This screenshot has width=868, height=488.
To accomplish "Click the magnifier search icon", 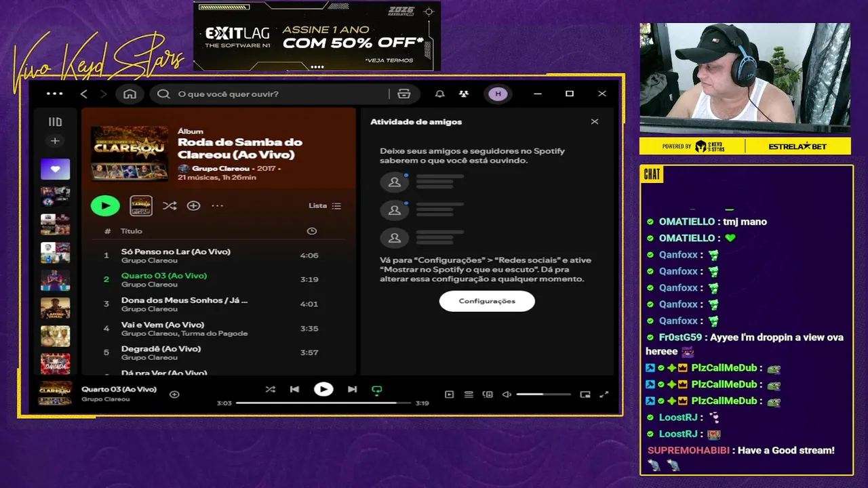I will (x=163, y=94).
